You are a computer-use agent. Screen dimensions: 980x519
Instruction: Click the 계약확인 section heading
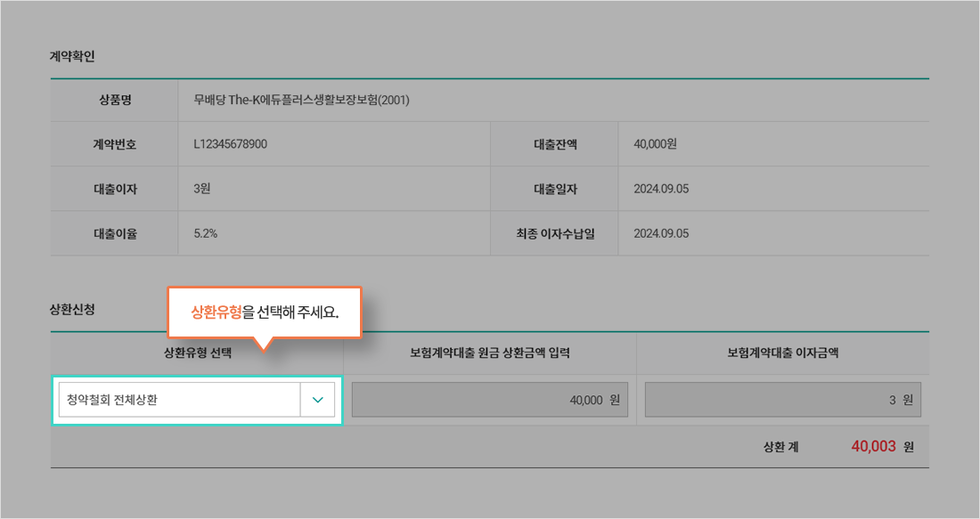[x=72, y=56]
